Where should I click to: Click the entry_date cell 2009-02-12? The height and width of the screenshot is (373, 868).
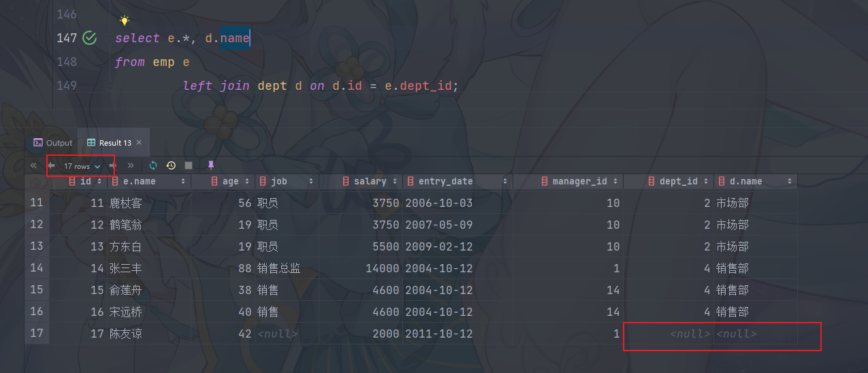click(x=438, y=246)
